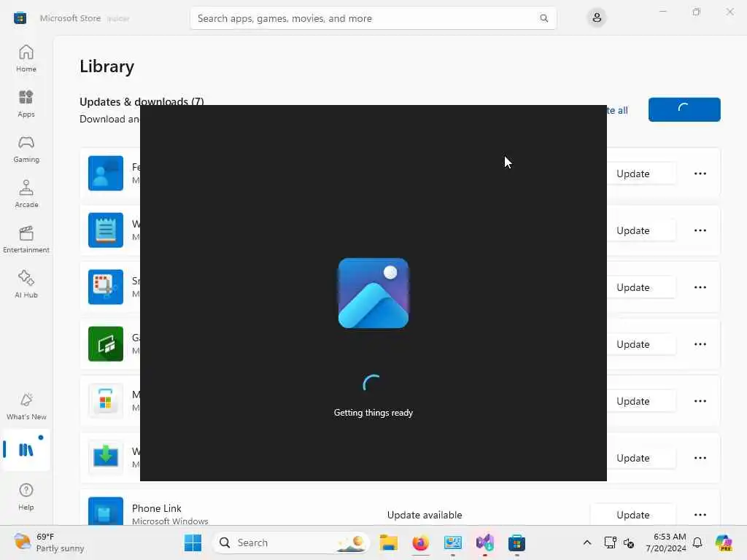Screen dimensions: 747x560
Task: Click the Phone Link app icon
Action: [106, 511]
